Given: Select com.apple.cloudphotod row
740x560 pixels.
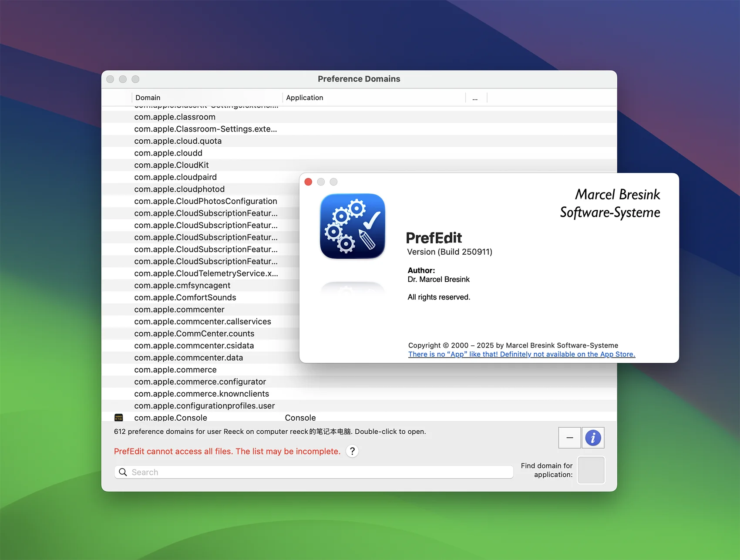Looking at the screenshot, I should tap(200, 189).
